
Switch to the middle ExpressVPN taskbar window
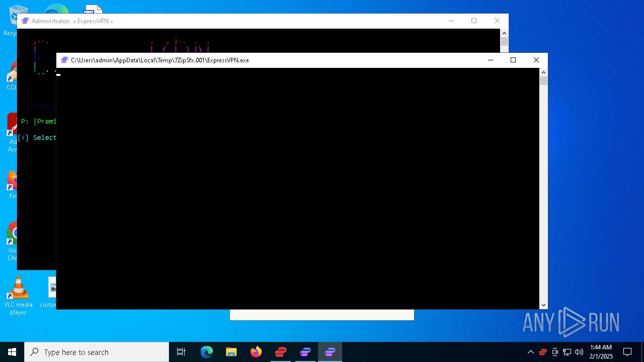(x=305, y=352)
